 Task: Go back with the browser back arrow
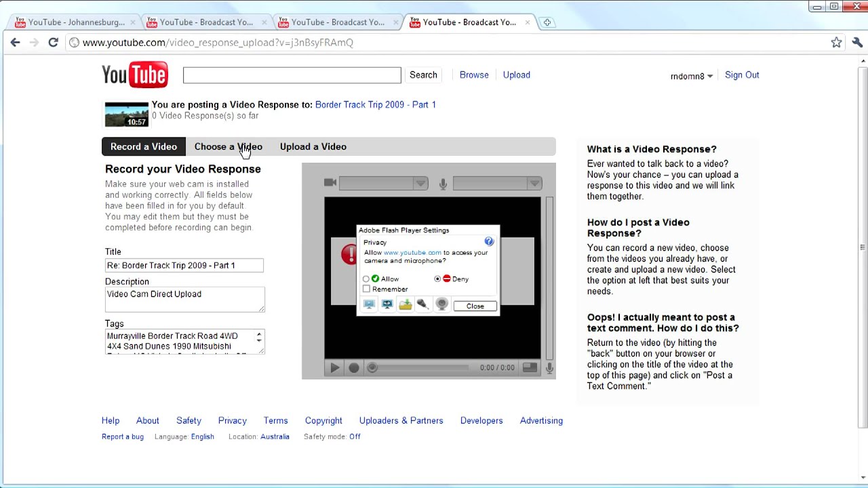[x=15, y=42]
